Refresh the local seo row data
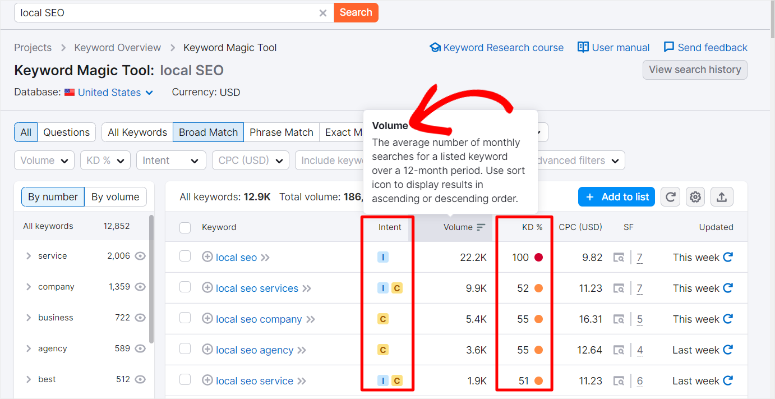 [x=728, y=257]
